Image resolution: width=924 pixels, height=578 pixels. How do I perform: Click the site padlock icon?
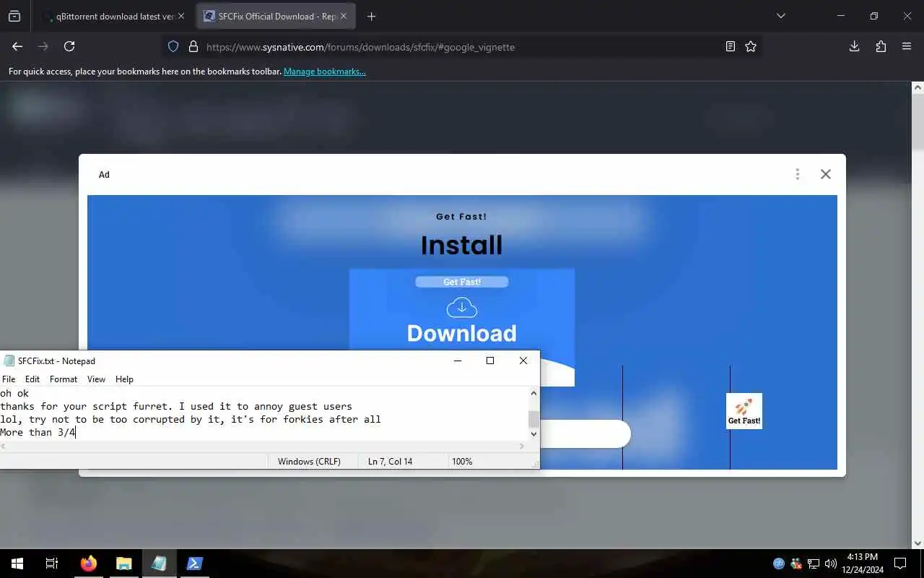193,46
